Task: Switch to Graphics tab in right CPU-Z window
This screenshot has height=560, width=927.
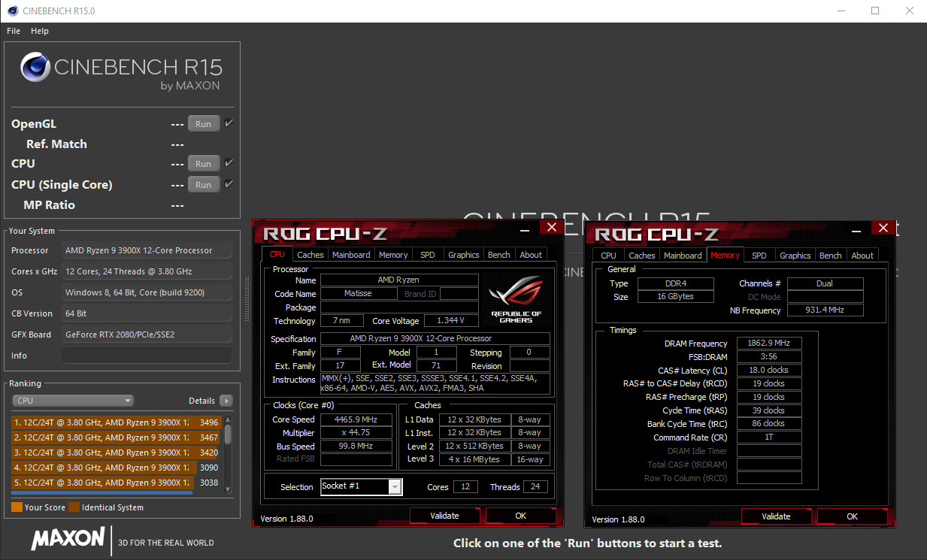Action: (795, 255)
